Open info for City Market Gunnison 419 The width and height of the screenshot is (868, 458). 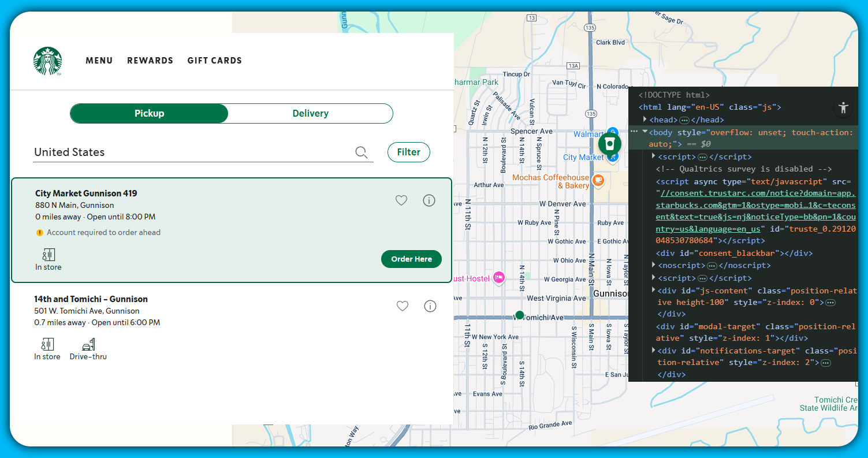point(429,200)
